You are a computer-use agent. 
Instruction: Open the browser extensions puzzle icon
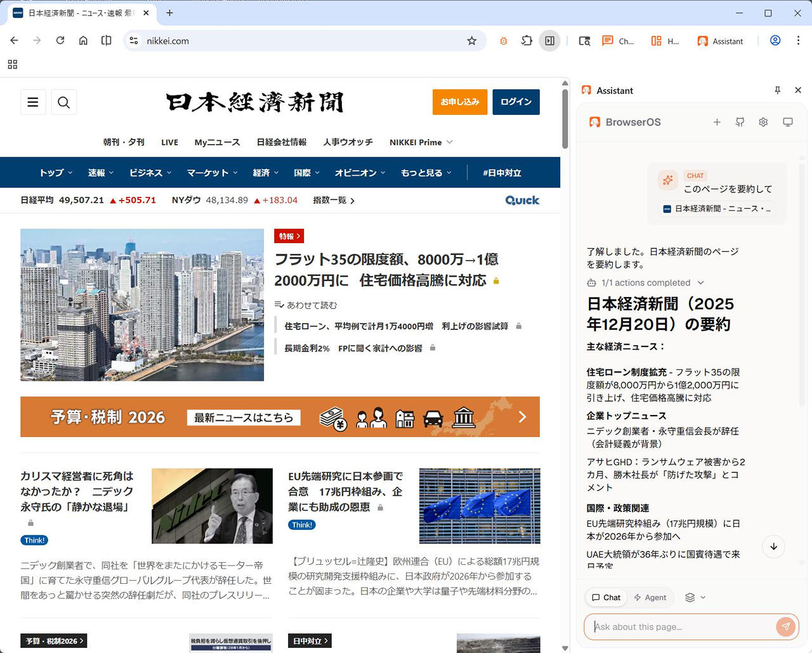click(x=527, y=41)
